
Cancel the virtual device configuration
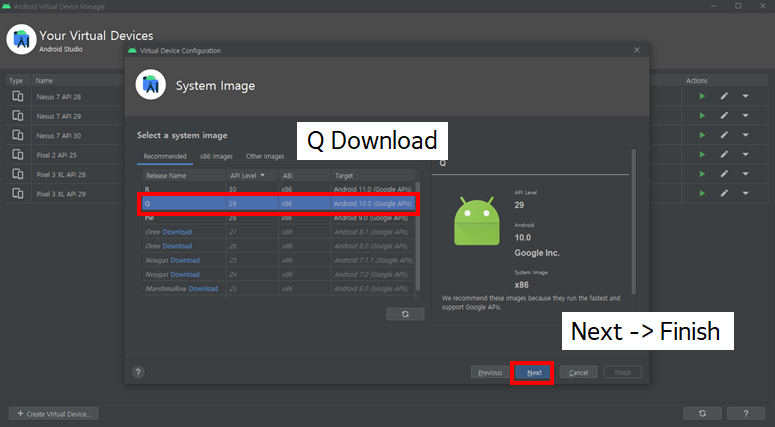pos(578,373)
